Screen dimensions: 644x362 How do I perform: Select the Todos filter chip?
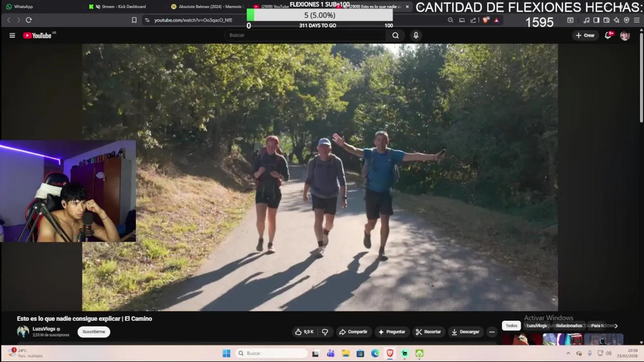(x=511, y=326)
